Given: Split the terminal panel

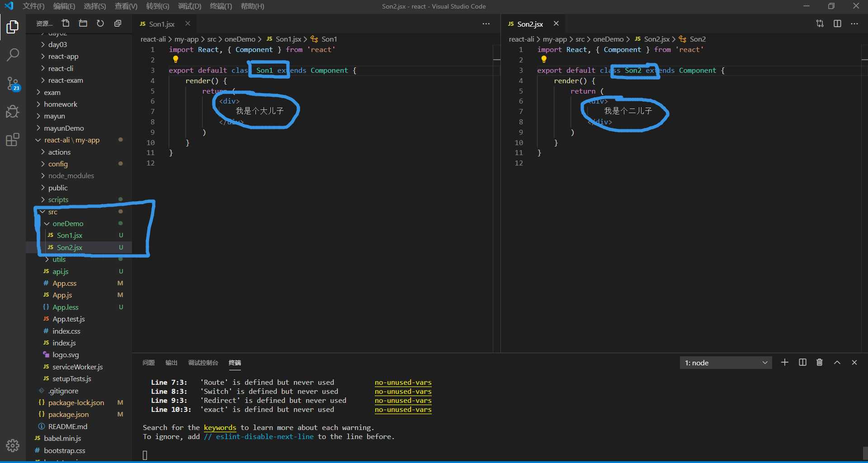Looking at the screenshot, I should [802, 362].
